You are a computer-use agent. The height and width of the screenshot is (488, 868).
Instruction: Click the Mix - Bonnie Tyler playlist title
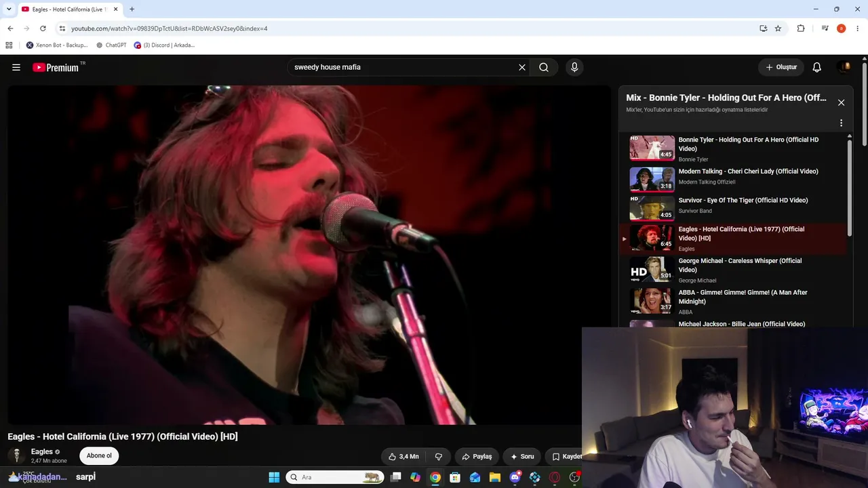click(726, 98)
